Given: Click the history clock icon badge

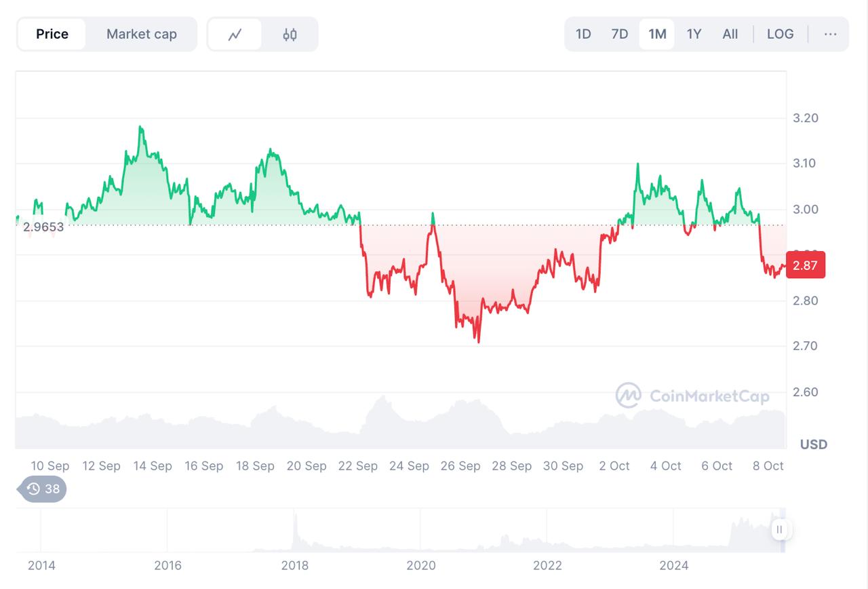Looking at the screenshot, I should [x=33, y=489].
